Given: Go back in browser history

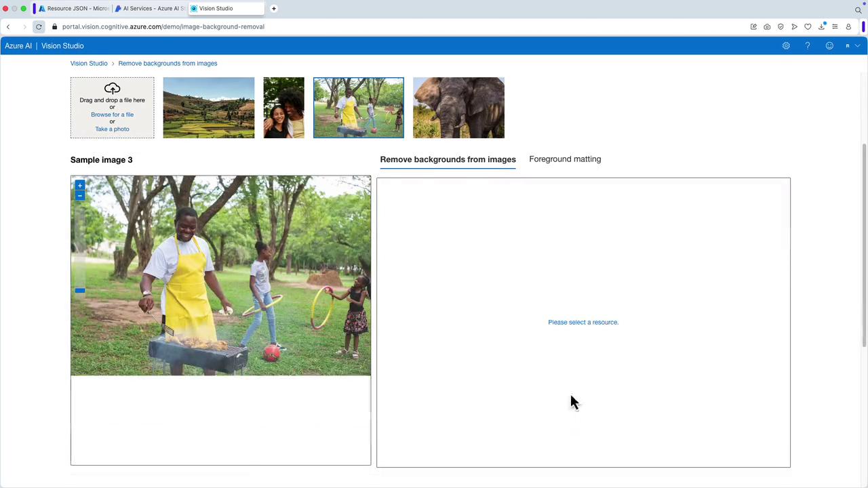Looking at the screenshot, I should point(8,27).
